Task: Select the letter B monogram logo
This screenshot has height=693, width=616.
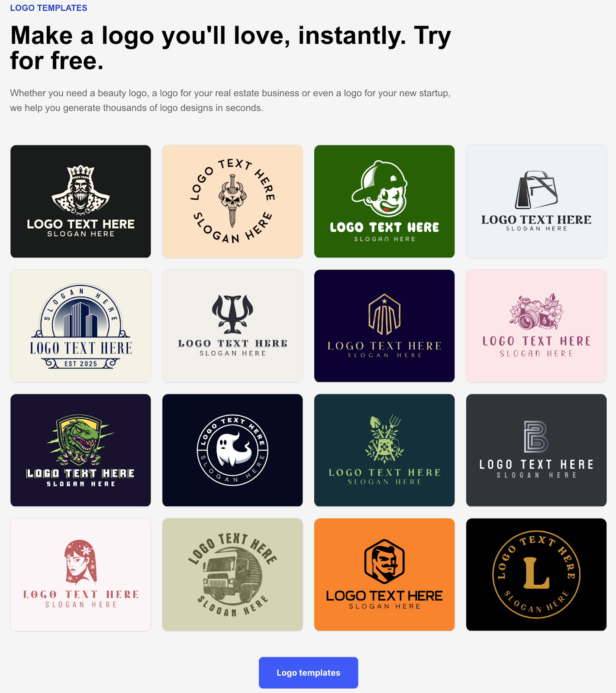Action: pyautogui.click(x=536, y=450)
